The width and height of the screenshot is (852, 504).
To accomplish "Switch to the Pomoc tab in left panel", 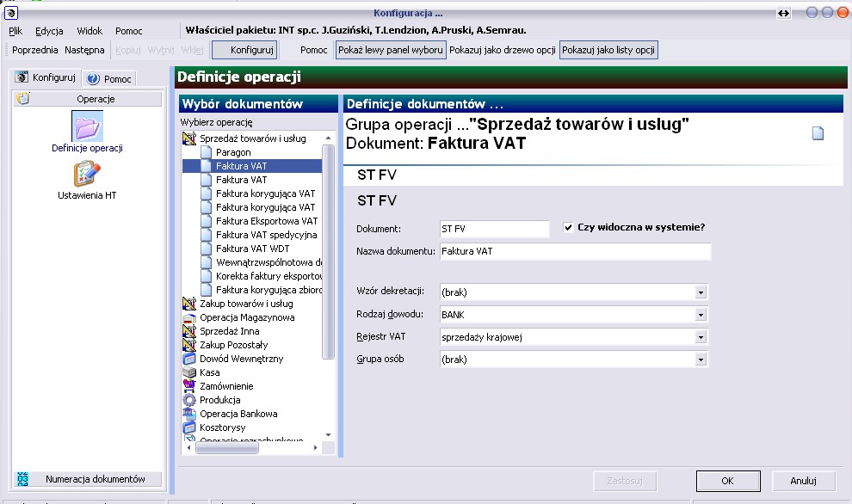I will [110, 79].
